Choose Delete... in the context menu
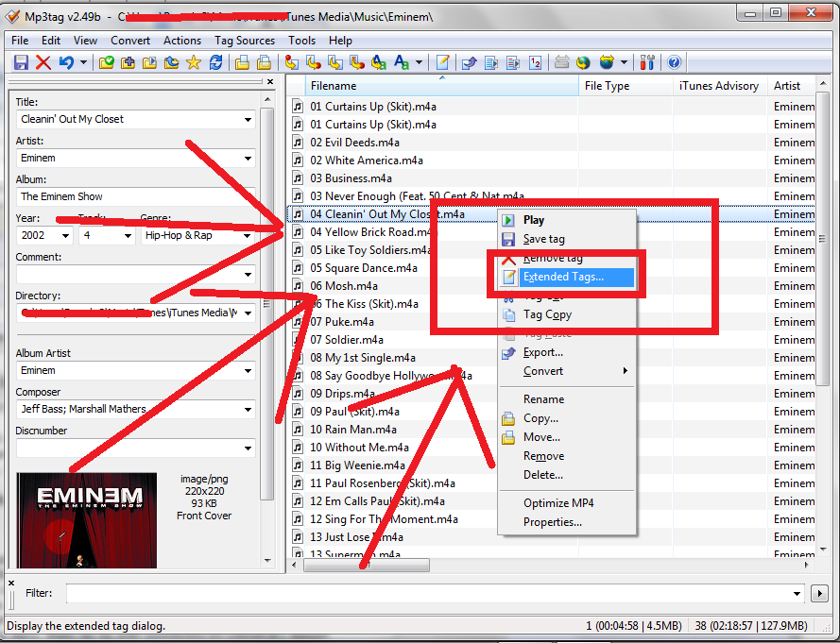Image resolution: width=840 pixels, height=643 pixels. (x=567, y=475)
